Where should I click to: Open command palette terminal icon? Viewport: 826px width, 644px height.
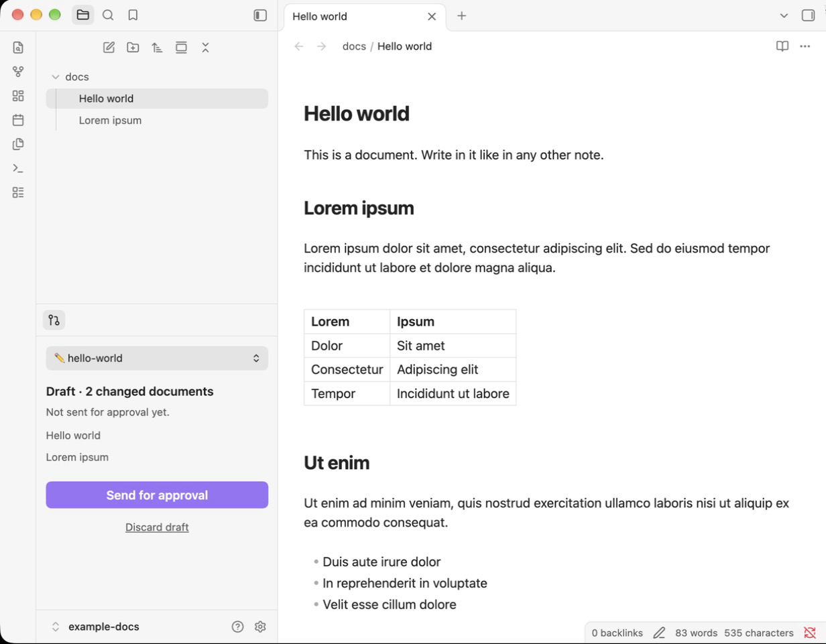(x=18, y=168)
